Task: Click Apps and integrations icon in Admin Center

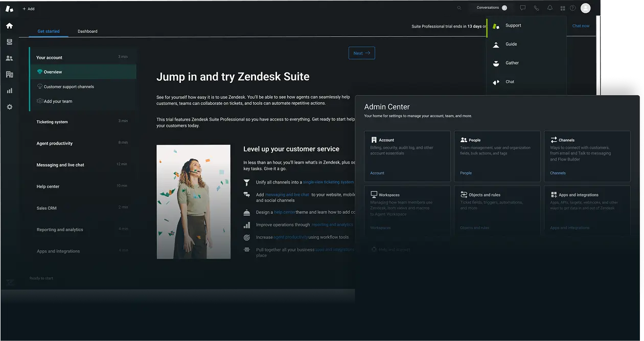Action: pos(554,195)
